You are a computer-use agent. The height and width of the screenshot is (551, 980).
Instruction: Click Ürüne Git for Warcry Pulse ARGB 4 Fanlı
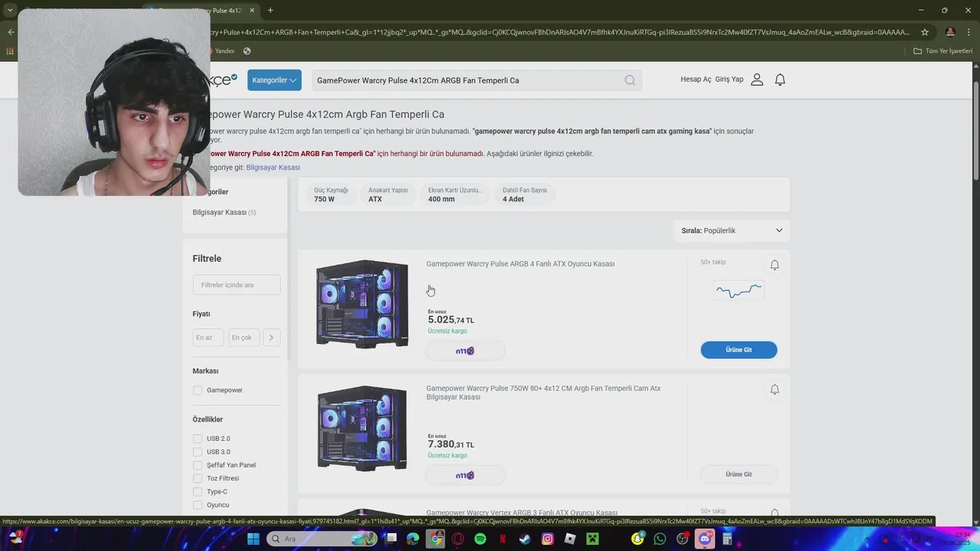tap(739, 350)
